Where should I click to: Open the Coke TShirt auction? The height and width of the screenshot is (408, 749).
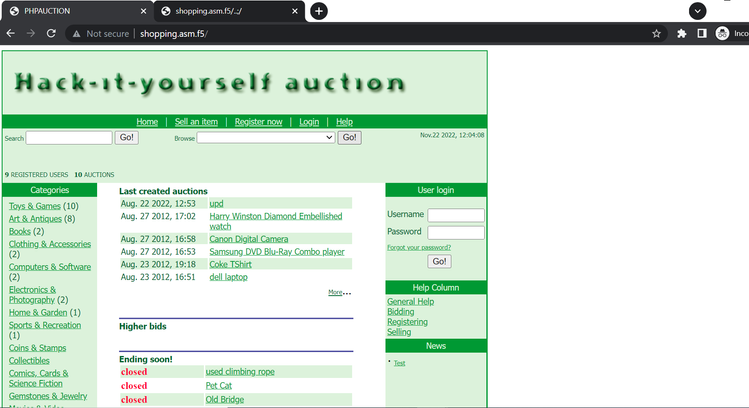coord(230,264)
